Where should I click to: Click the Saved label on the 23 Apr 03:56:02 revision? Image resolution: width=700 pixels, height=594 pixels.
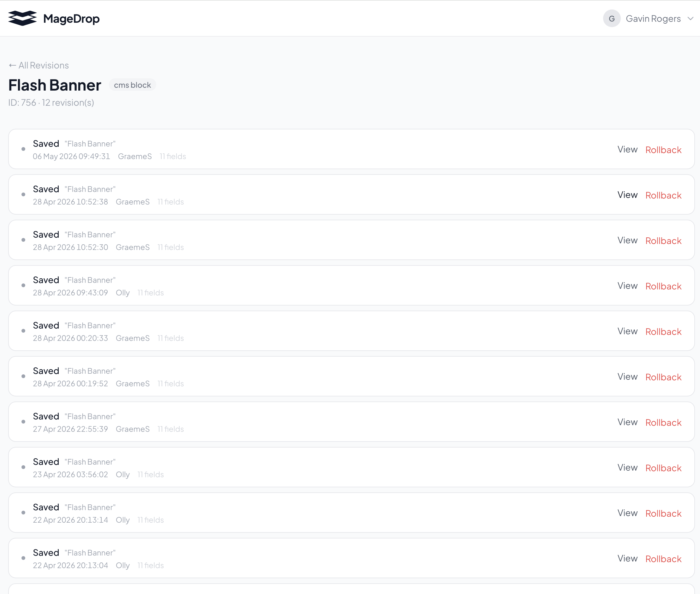pyautogui.click(x=46, y=462)
